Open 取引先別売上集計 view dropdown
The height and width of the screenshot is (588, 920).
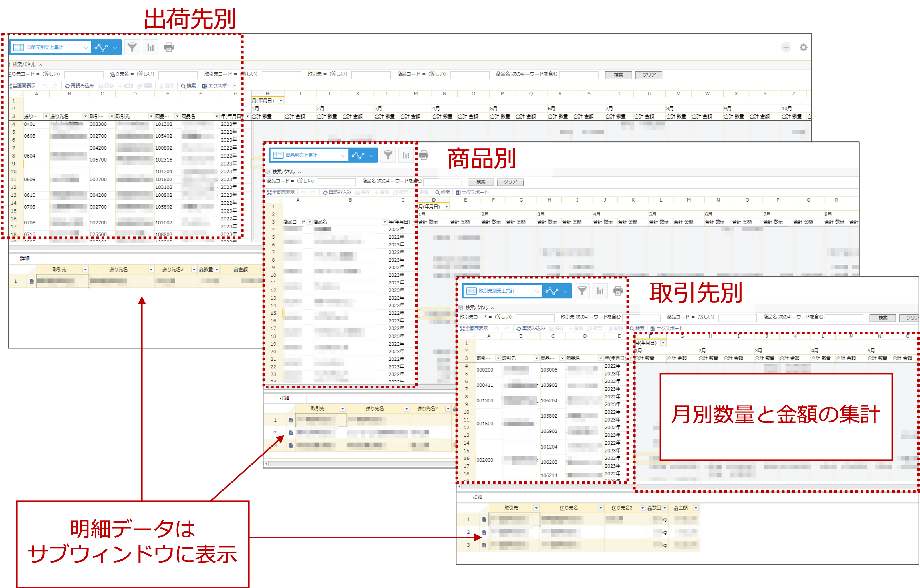click(x=537, y=291)
